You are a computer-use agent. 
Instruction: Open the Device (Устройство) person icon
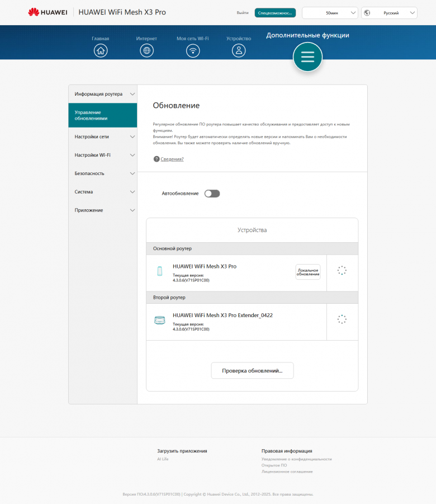coord(239,50)
